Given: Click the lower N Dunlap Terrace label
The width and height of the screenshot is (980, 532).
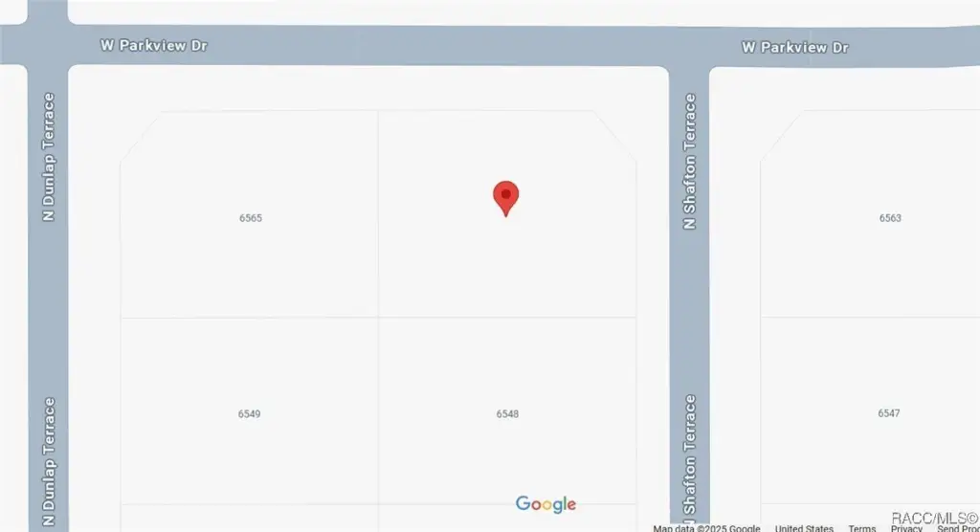Looking at the screenshot, I should [49, 463].
